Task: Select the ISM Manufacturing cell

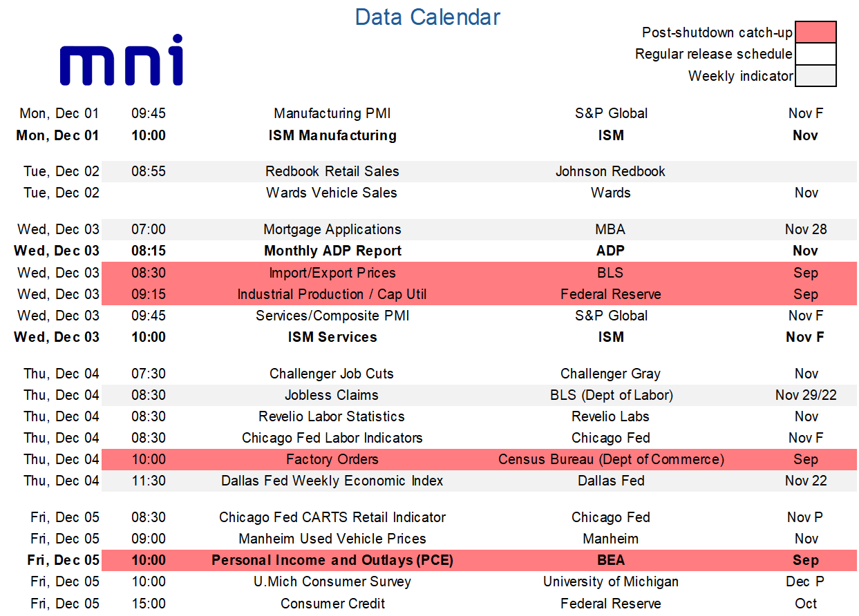Action: (x=332, y=135)
